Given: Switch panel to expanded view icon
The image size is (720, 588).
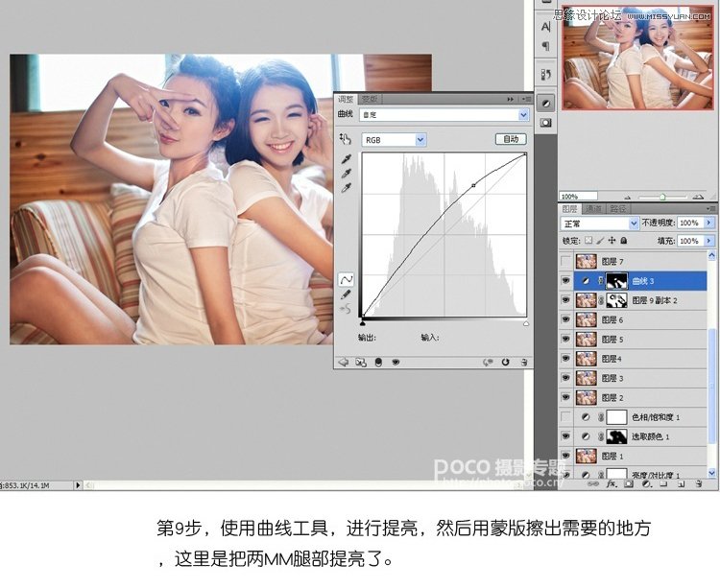Looking at the screenshot, I should 361,363.
